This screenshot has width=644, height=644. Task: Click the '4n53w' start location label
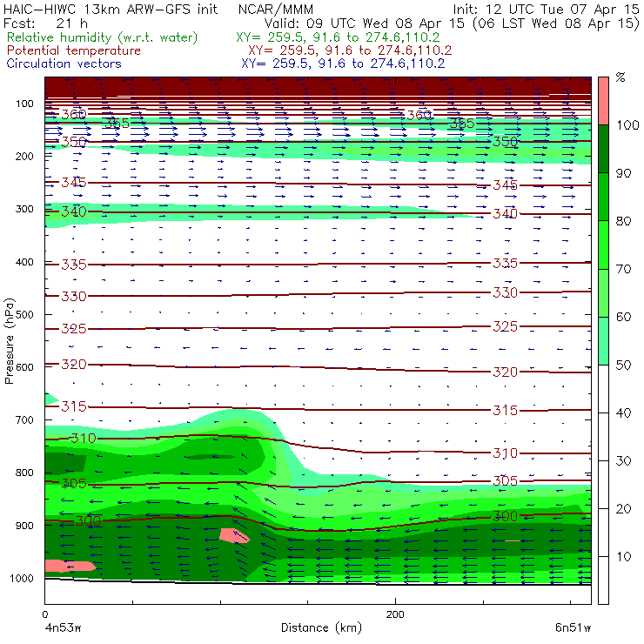pos(63,627)
